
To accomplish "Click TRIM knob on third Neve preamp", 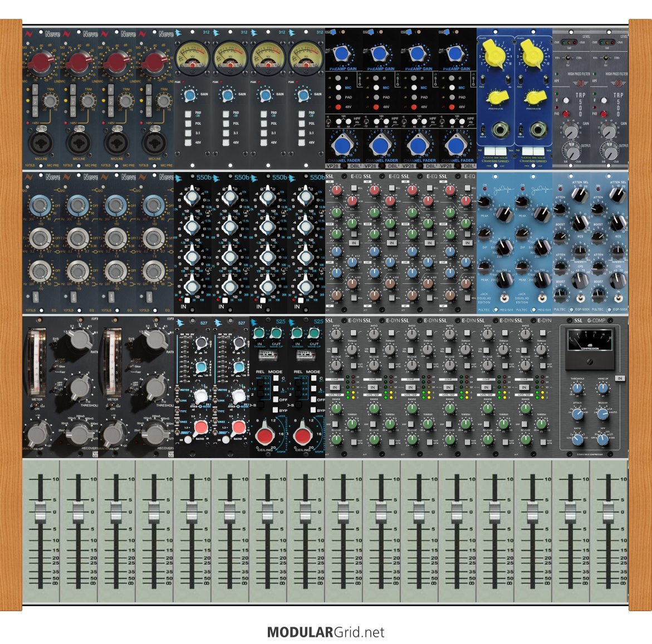I will tap(126, 101).
